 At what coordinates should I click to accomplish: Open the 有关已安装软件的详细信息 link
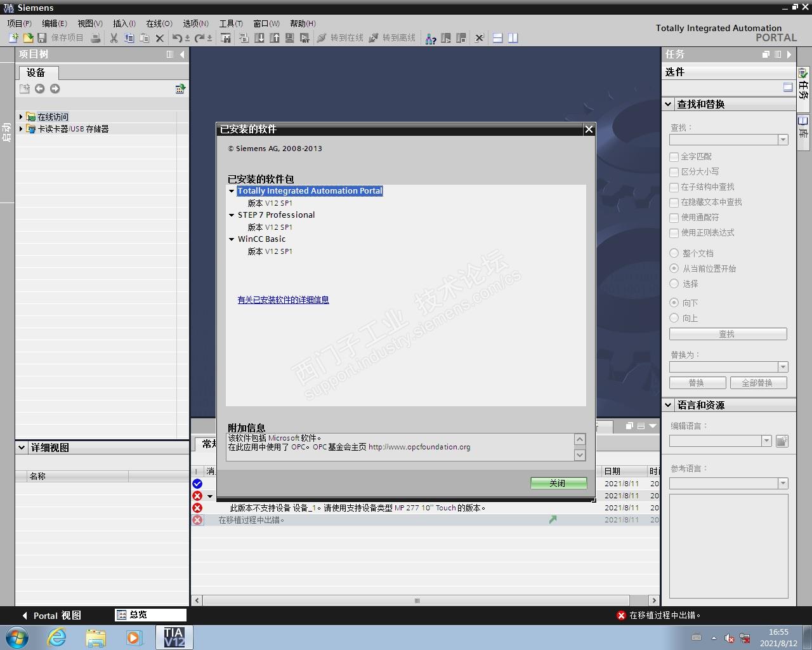point(283,300)
